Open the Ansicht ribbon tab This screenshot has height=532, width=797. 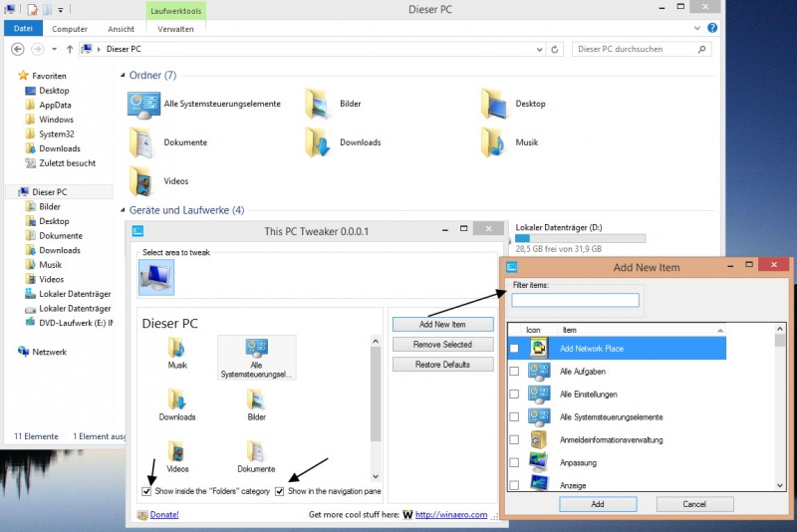(x=121, y=29)
